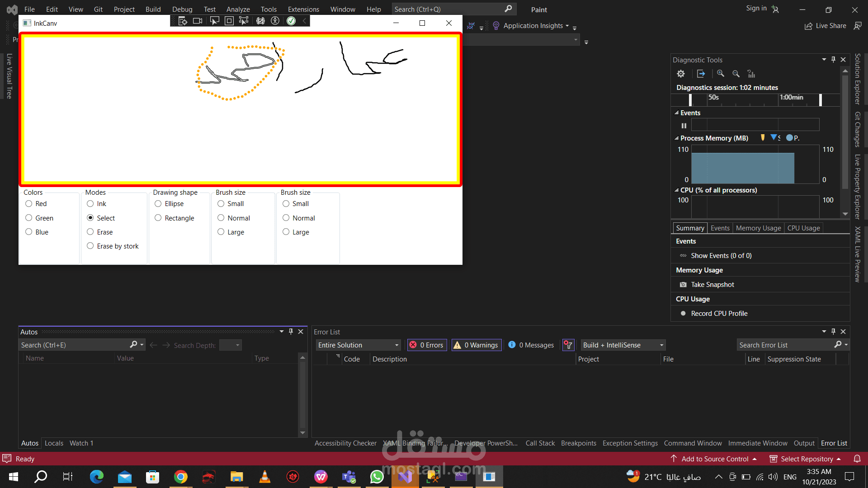The height and width of the screenshot is (488, 868).
Task: Select Large in the second Brush size group
Action: point(286,232)
